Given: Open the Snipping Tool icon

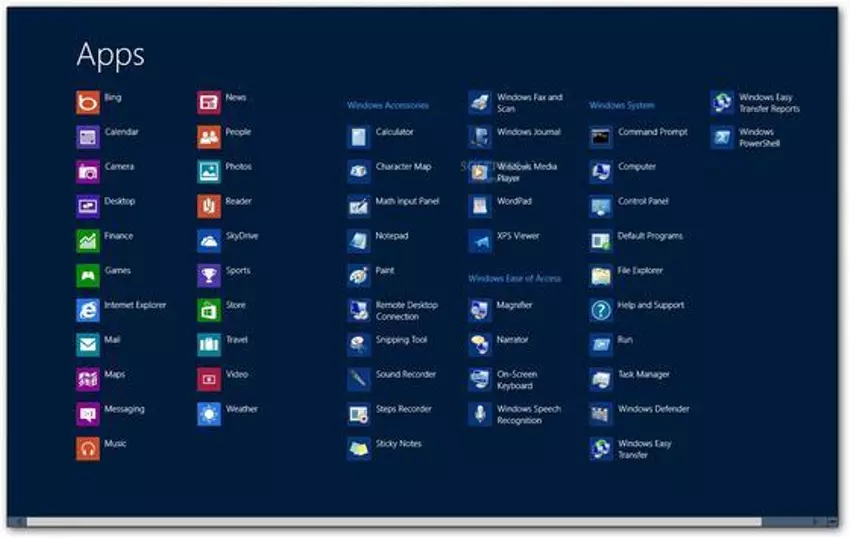Looking at the screenshot, I should pyautogui.click(x=359, y=345).
